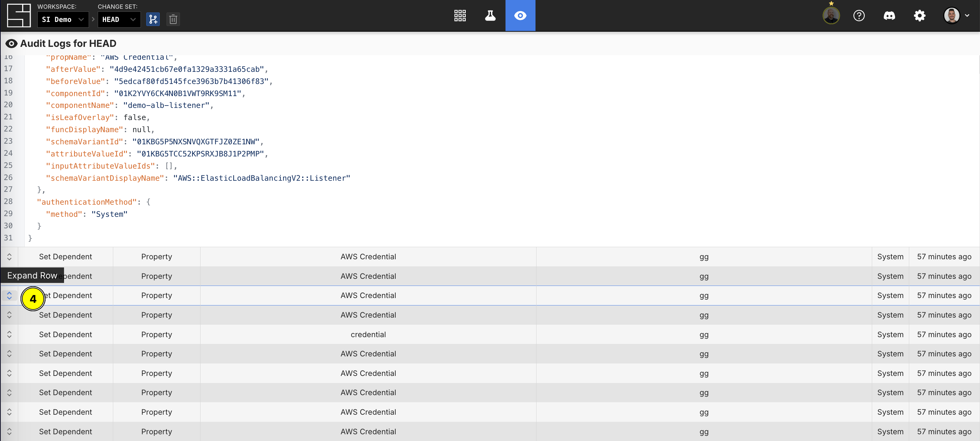Click the System Initiative logo icon
980x441 pixels.
coord(19,16)
